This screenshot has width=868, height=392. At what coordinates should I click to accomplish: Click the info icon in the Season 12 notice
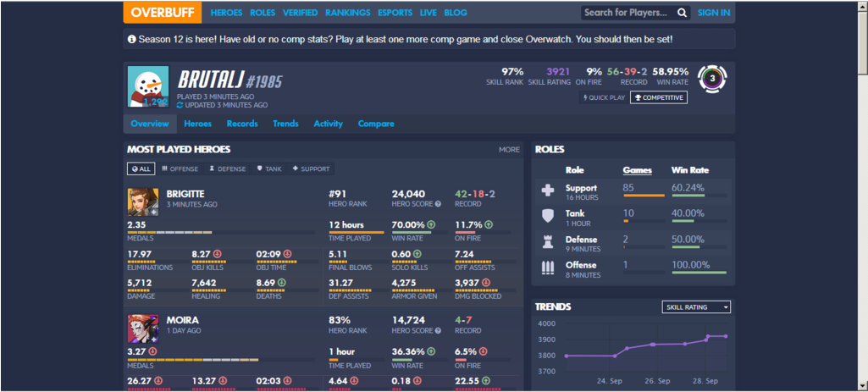[x=132, y=39]
